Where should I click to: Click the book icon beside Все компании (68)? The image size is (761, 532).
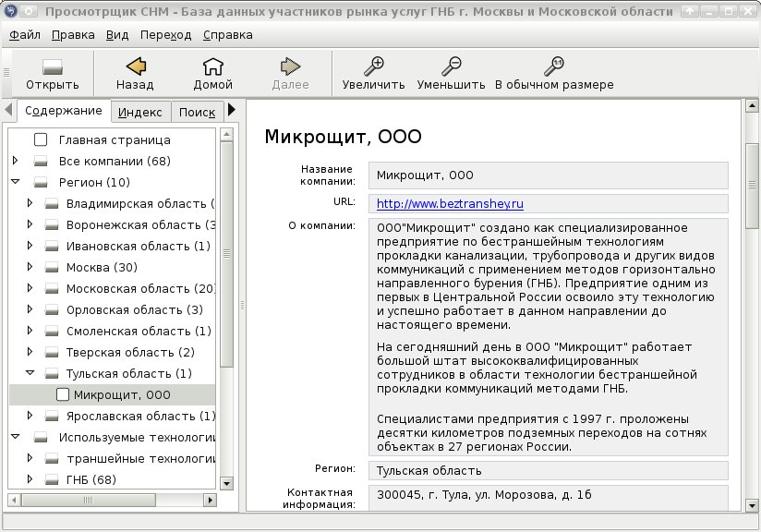pyautogui.click(x=41, y=161)
